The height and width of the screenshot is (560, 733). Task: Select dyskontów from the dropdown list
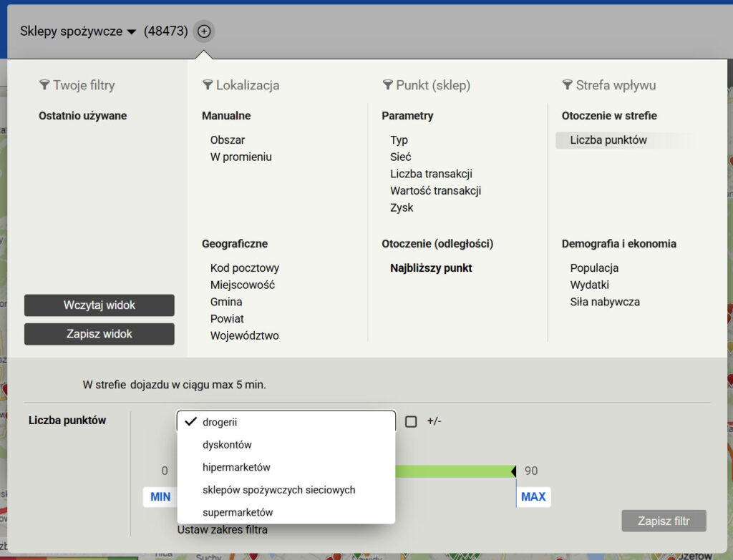point(227,445)
